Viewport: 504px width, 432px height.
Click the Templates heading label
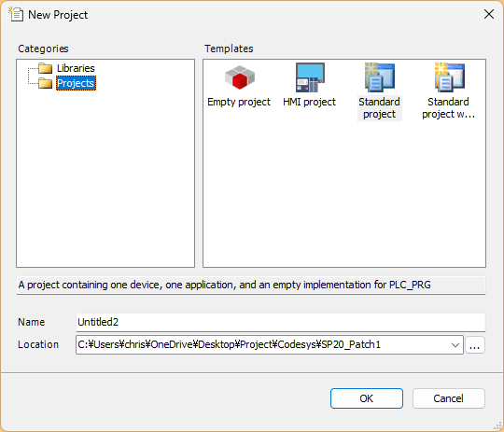229,49
